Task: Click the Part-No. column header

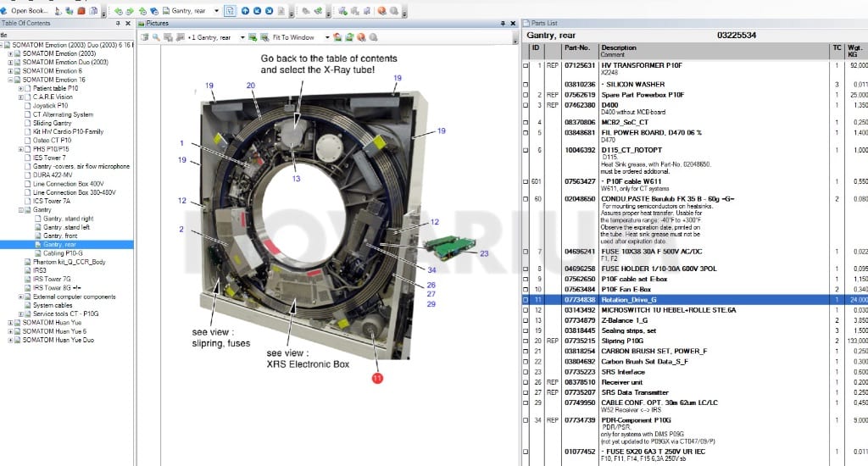Action: [580, 50]
